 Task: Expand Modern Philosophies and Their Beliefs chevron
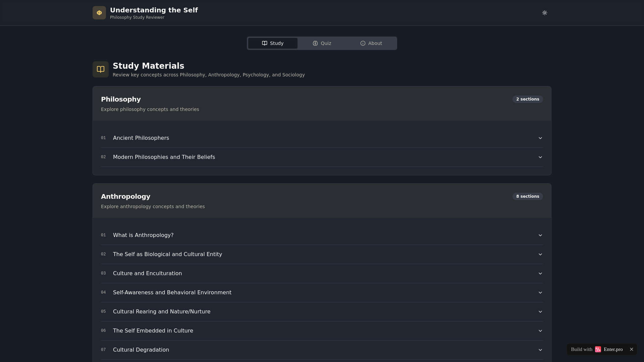[540, 157]
